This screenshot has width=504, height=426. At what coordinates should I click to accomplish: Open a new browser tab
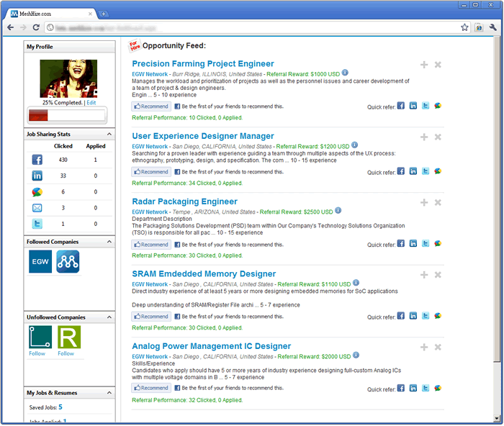[103, 14]
